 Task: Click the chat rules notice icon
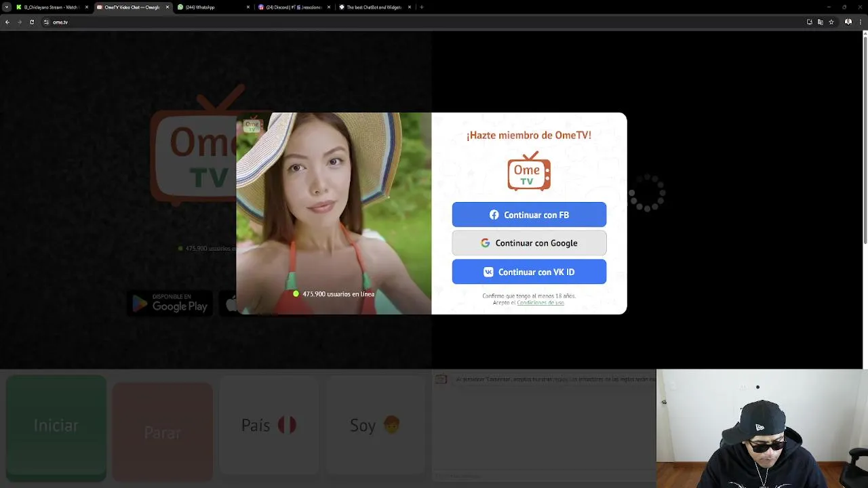tap(441, 380)
